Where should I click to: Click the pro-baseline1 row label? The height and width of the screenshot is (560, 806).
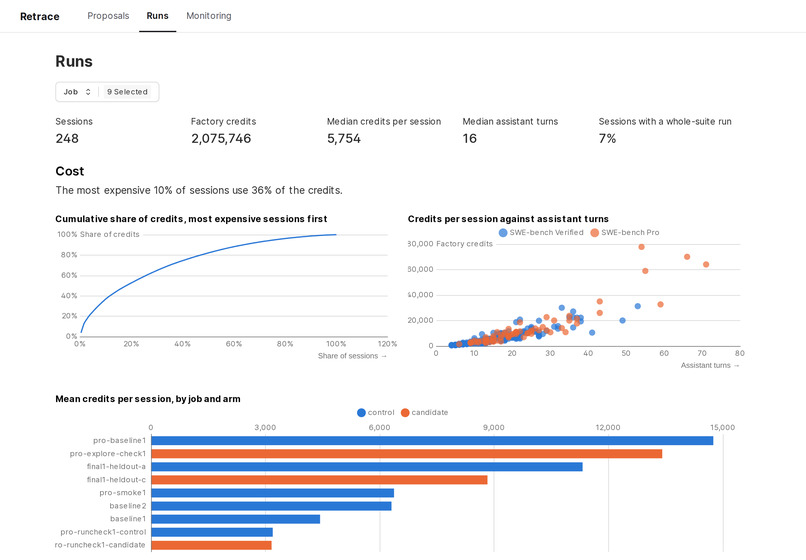click(119, 441)
